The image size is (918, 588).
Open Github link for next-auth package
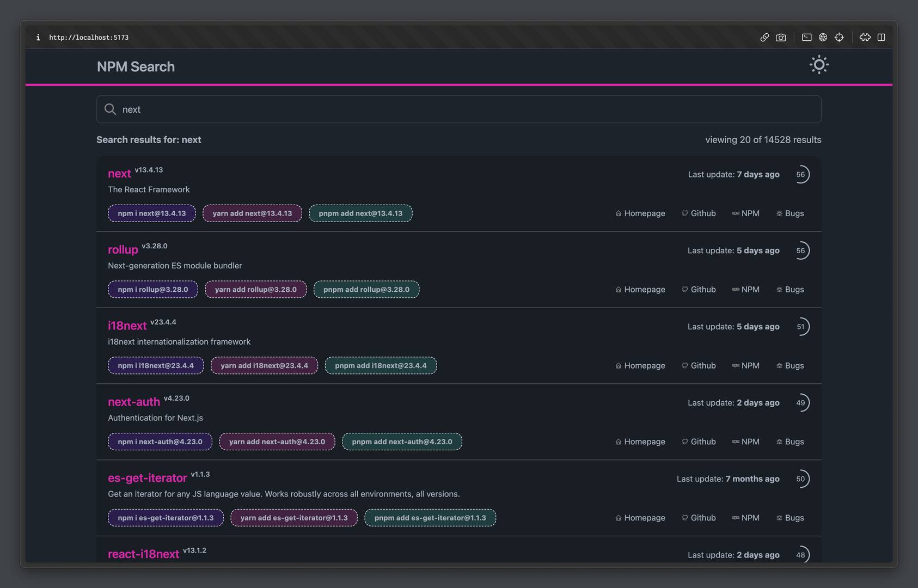coord(699,442)
